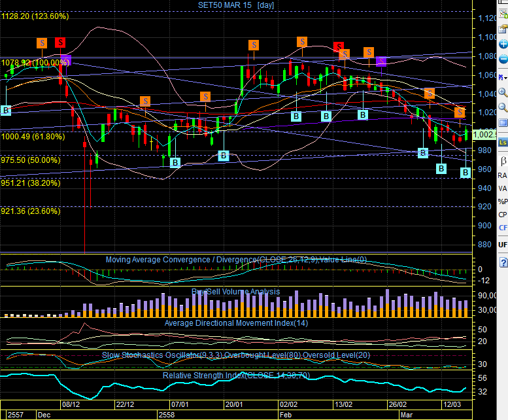Screen dimensions: 508x420
Task: Click the Mar month label
Action: coord(407,415)
